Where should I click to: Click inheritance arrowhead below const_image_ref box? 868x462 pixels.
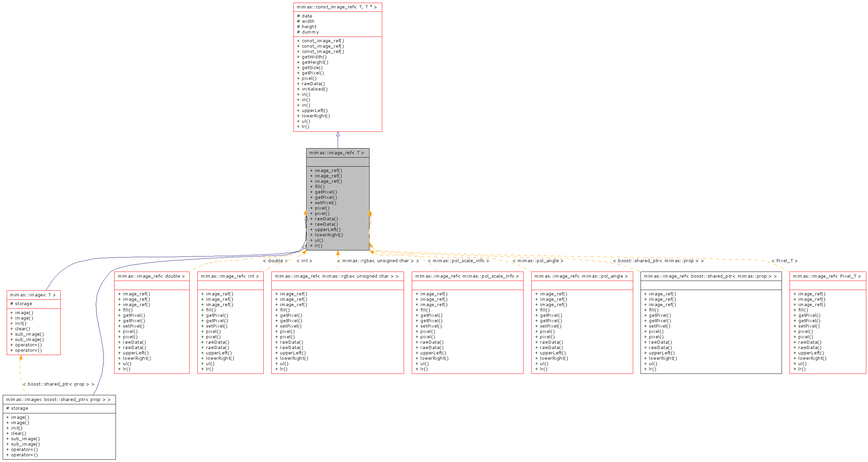338,134
